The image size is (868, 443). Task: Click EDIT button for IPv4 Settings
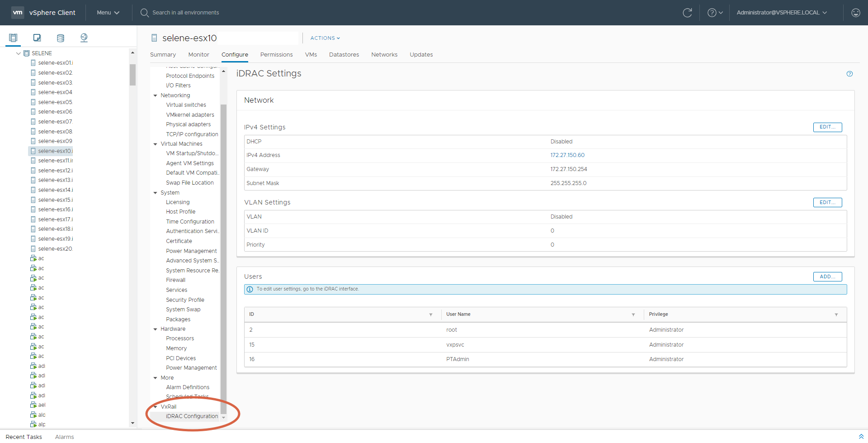pos(827,127)
